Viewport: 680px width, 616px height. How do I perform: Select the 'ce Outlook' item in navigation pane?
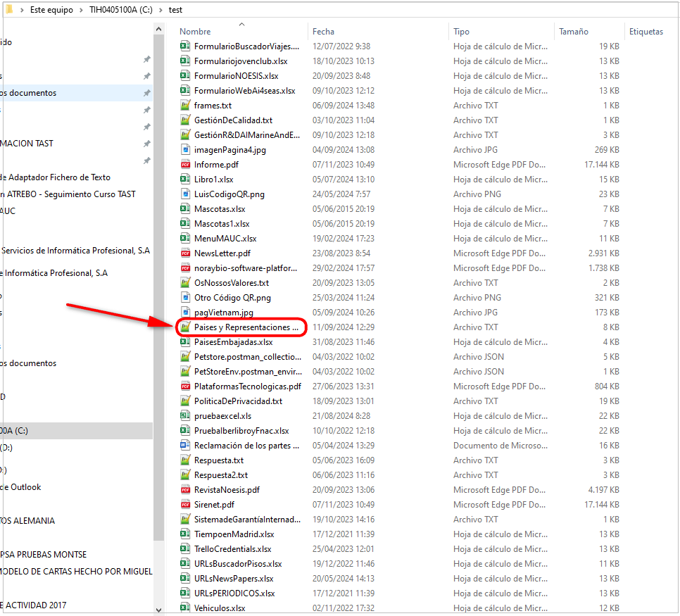[x=21, y=487]
